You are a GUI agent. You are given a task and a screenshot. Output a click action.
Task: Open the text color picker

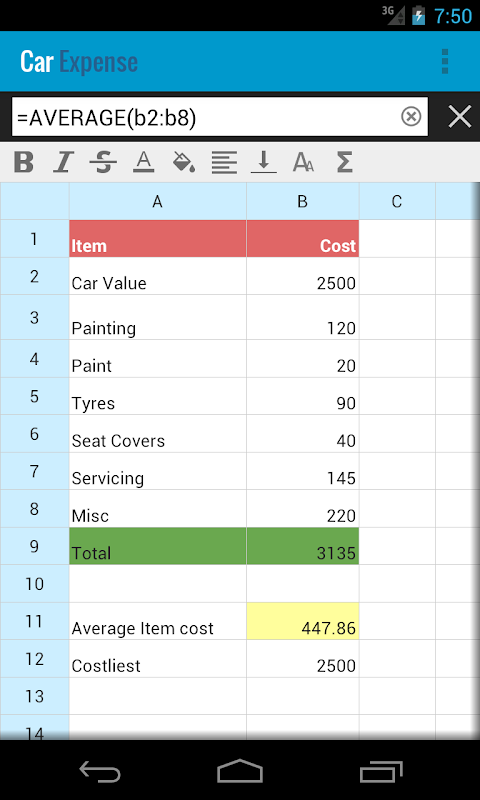(x=144, y=163)
